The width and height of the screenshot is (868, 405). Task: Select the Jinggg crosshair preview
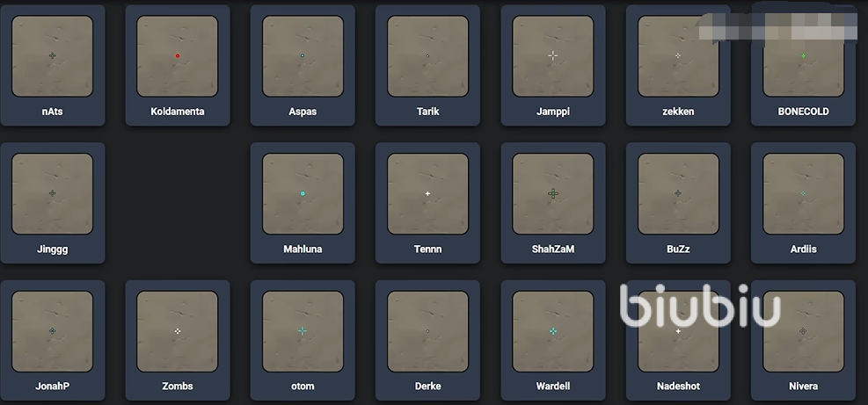(x=52, y=193)
